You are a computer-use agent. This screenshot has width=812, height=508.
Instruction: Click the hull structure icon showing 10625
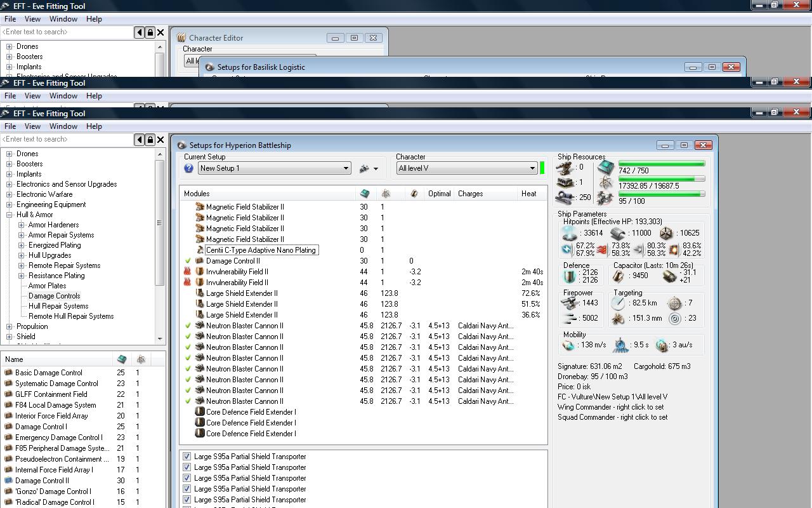pos(666,233)
